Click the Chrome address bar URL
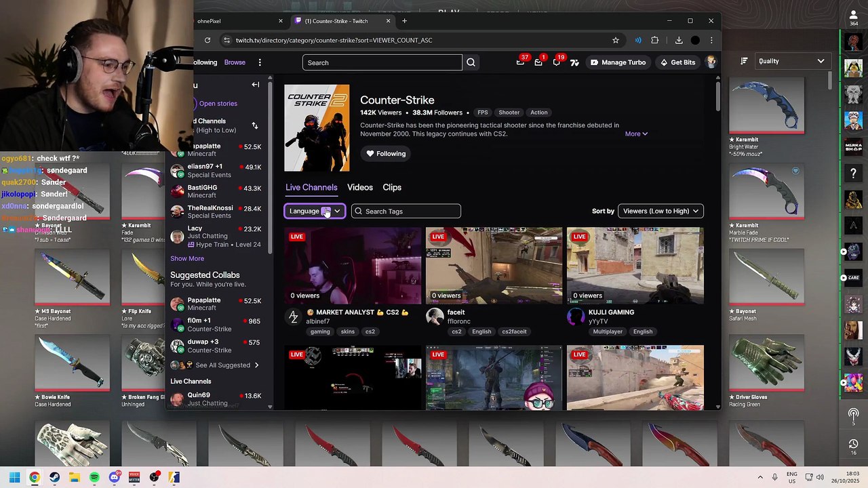The image size is (868, 488). coord(334,40)
